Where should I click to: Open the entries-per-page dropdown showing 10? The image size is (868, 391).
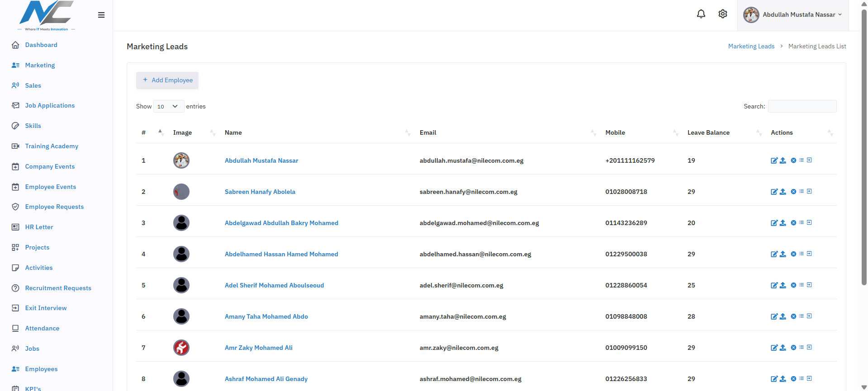[x=169, y=106]
